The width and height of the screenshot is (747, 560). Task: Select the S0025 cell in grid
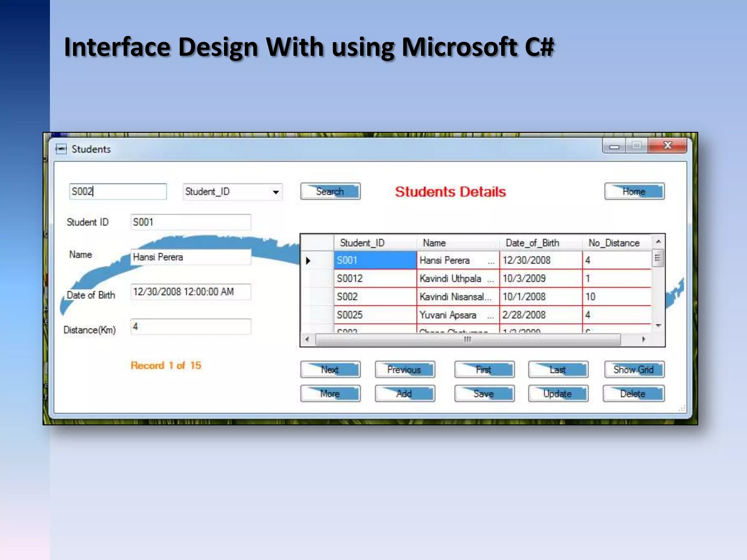tap(375, 315)
